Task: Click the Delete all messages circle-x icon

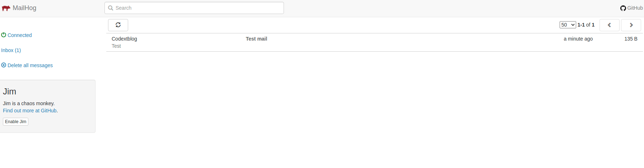Action: point(4,65)
